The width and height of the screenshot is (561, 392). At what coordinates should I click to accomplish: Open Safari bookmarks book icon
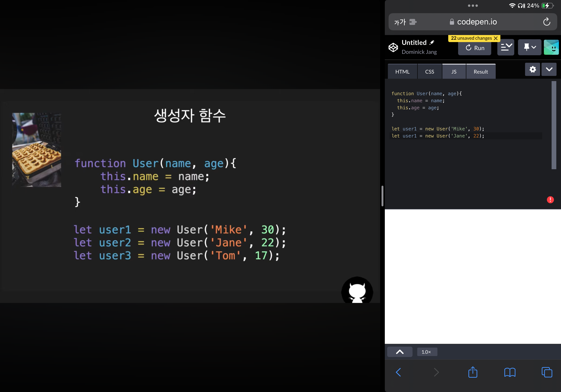tap(510, 372)
